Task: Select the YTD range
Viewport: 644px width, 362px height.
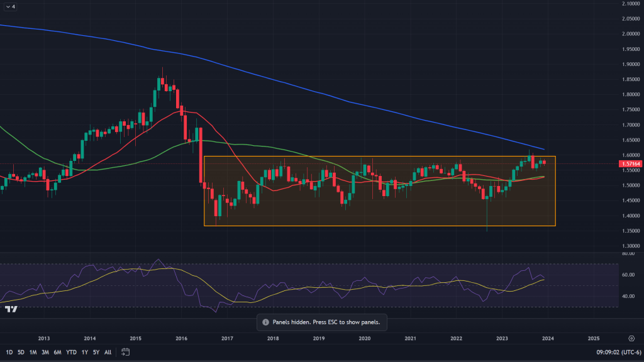Action: pos(70,352)
